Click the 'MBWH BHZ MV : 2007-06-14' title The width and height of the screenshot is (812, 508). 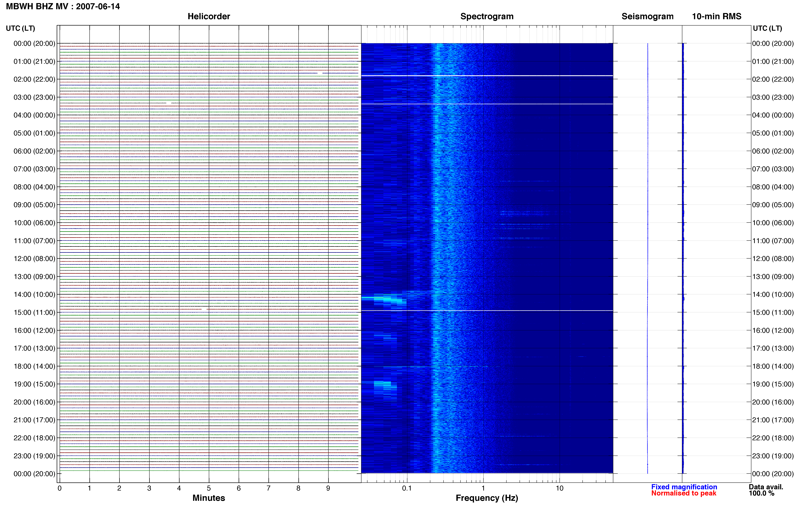(63, 6)
